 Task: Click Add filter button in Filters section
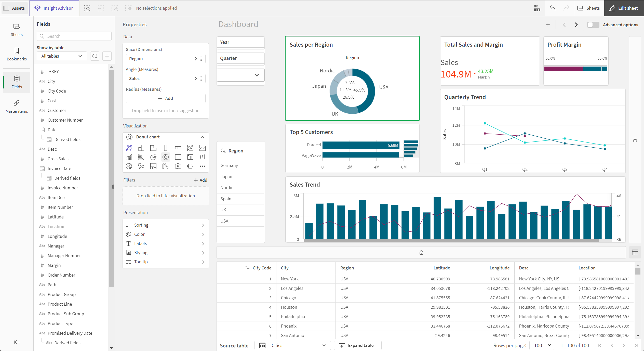click(x=199, y=180)
